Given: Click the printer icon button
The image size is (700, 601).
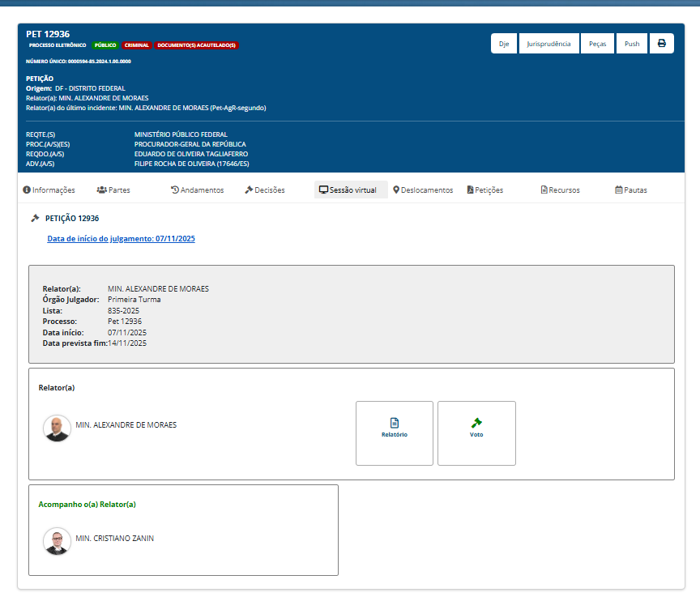Looking at the screenshot, I should tap(662, 43).
